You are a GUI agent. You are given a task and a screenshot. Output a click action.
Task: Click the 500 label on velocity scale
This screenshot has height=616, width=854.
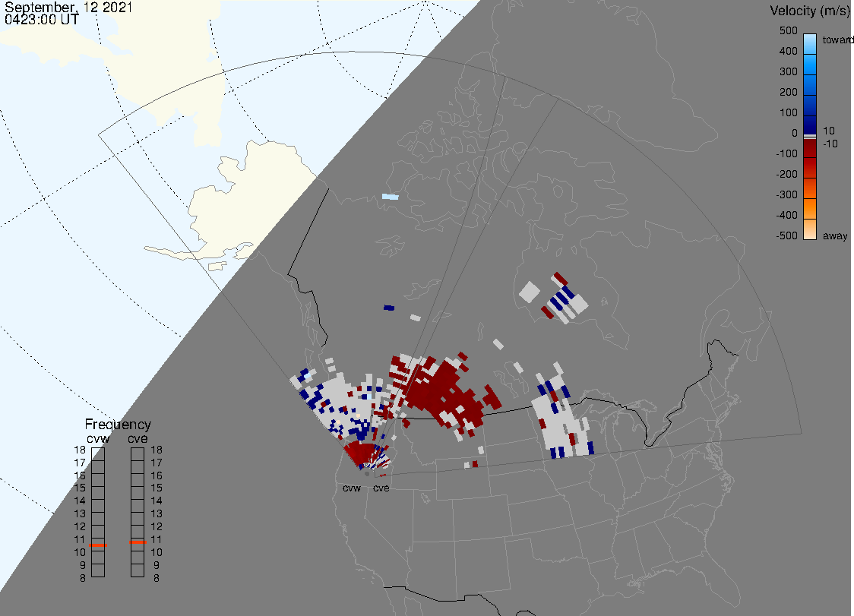pyautogui.click(x=788, y=30)
